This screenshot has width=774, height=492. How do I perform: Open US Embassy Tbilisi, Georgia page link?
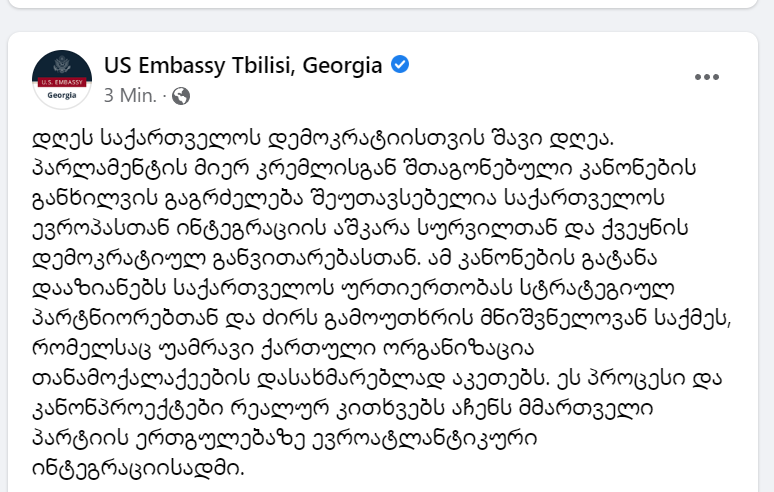(x=243, y=66)
